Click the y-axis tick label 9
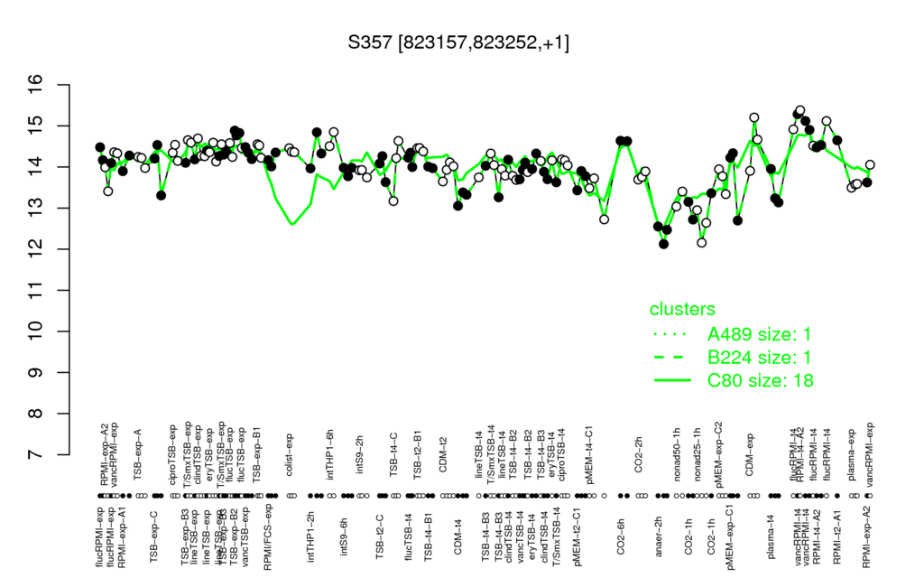This screenshot has width=924, height=578. coord(36,373)
